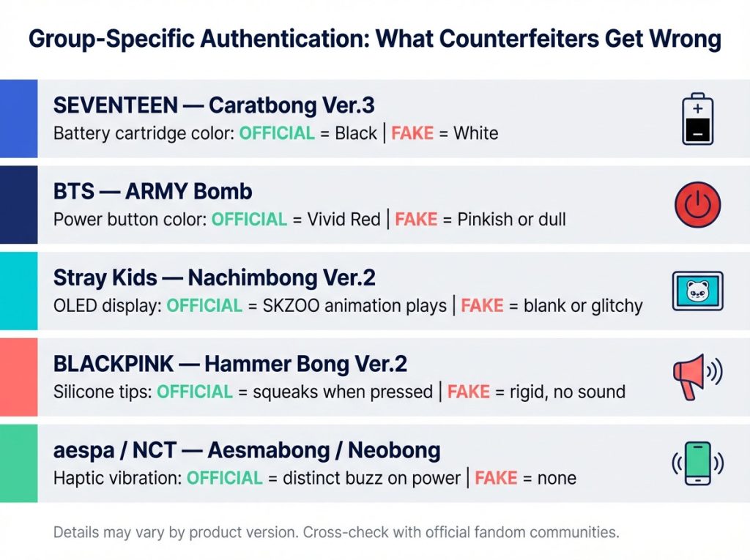
Task: Select the aespa / NCT — Aesmabong heading
Action: pos(247,450)
